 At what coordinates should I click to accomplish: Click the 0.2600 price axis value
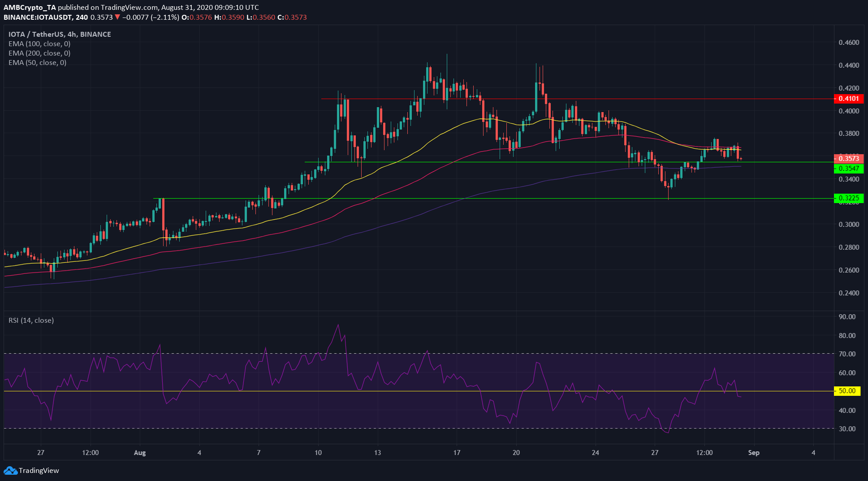pos(849,270)
